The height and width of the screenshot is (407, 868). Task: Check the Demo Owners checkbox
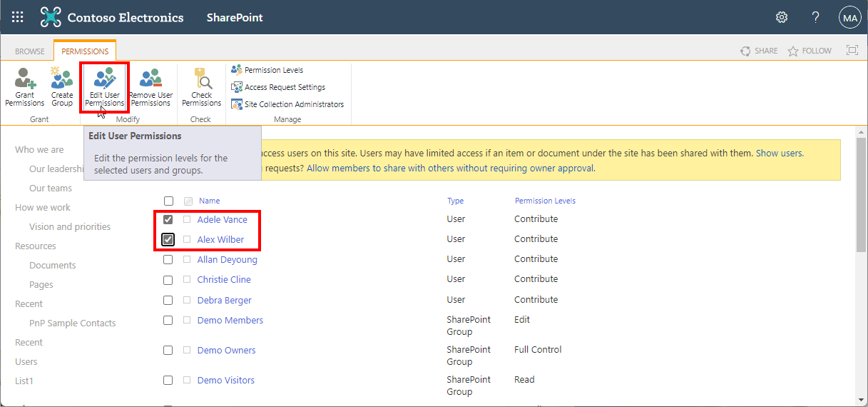pyautogui.click(x=168, y=351)
